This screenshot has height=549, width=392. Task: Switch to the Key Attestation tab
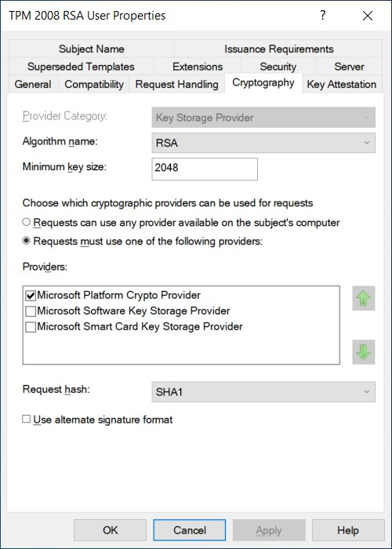pyautogui.click(x=342, y=85)
